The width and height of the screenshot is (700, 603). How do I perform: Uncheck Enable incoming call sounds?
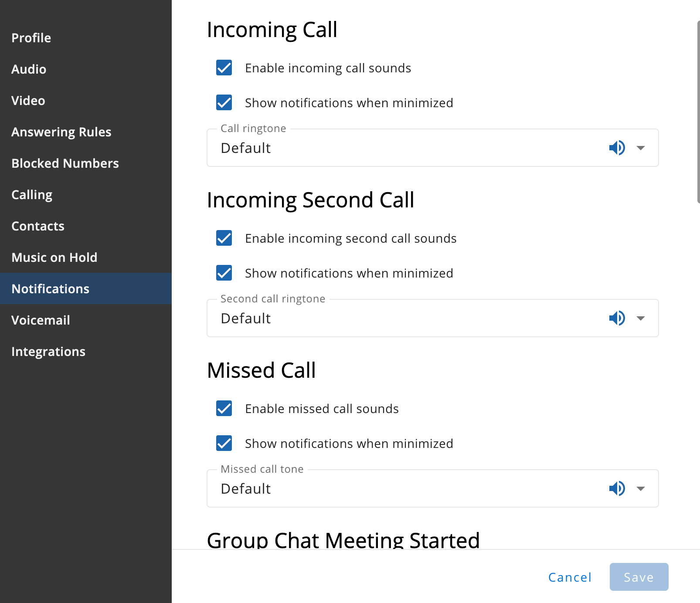(224, 68)
